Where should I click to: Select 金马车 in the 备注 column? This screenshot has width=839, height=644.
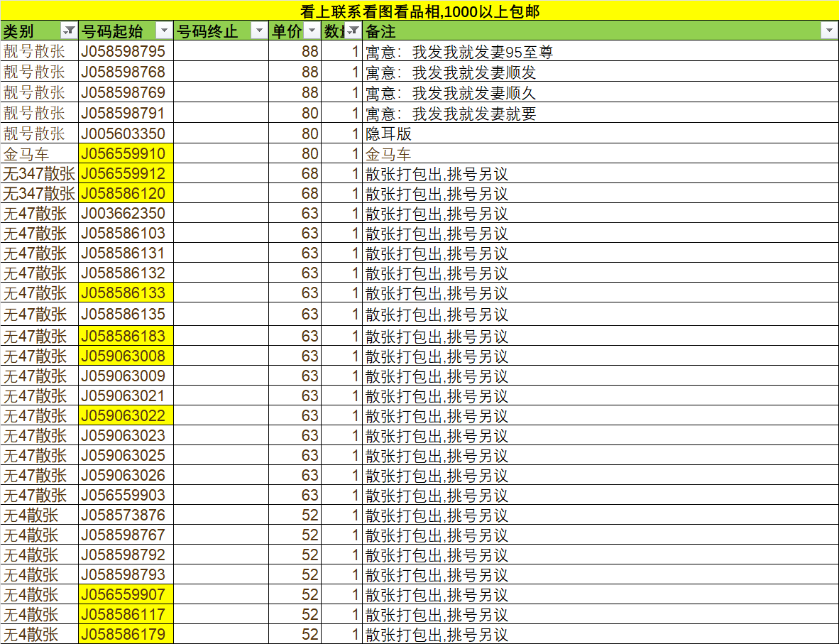pyautogui.click(x=601, y=153)
